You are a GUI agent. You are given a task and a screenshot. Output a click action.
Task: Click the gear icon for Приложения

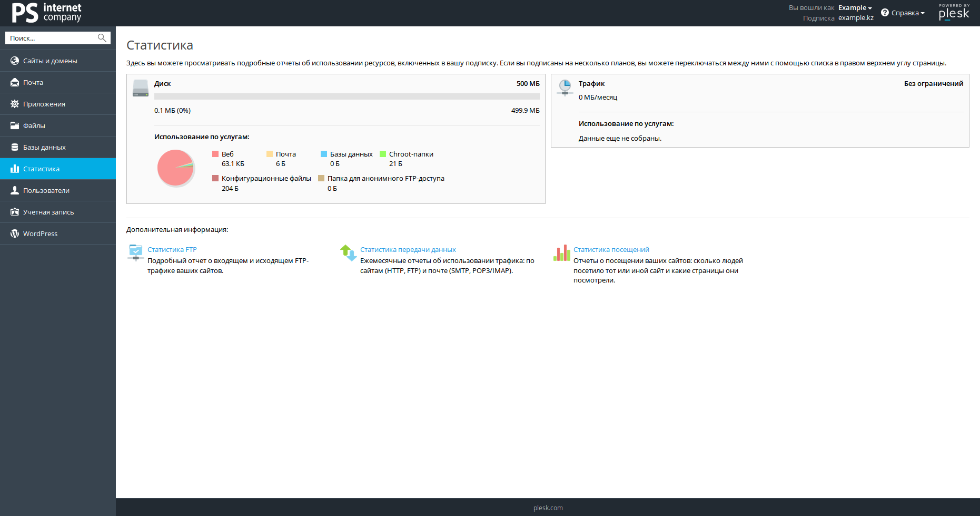pyautogui.click(x=15, y=104)
